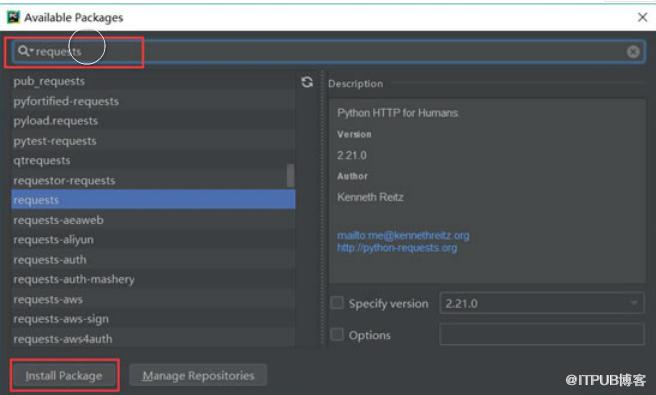Clear the search field text
This screenshot has width=656, height=395.
tap(633, 51)
